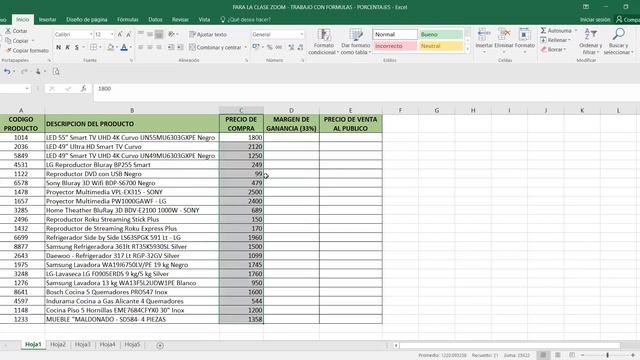Decrease decimals
640x360 pixels.
point(300,47)
